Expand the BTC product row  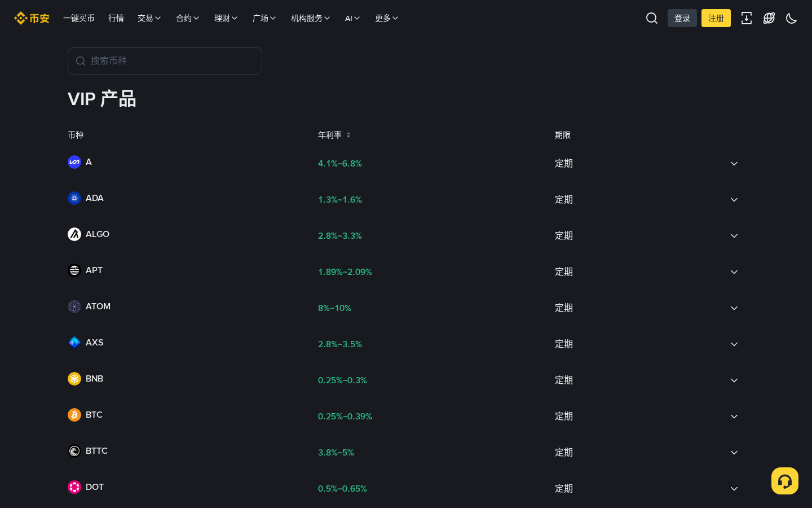pos(734,417)
